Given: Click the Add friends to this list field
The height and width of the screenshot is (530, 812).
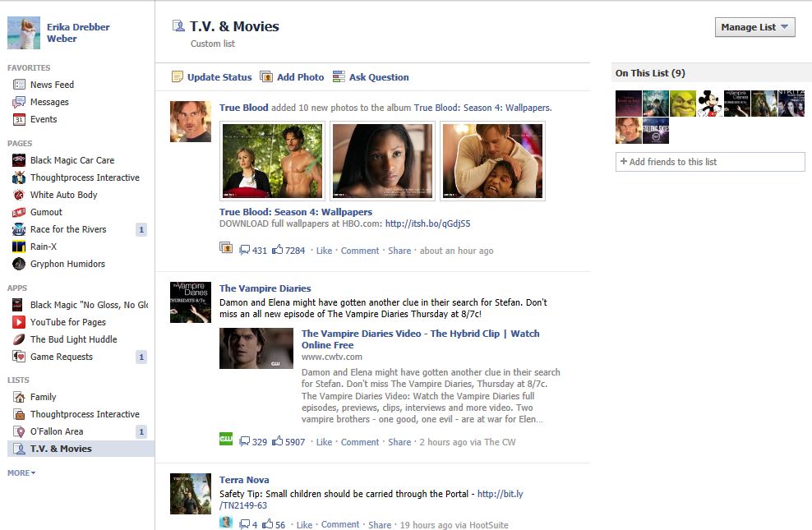Looking at the screenshot, I should (710, 162).
